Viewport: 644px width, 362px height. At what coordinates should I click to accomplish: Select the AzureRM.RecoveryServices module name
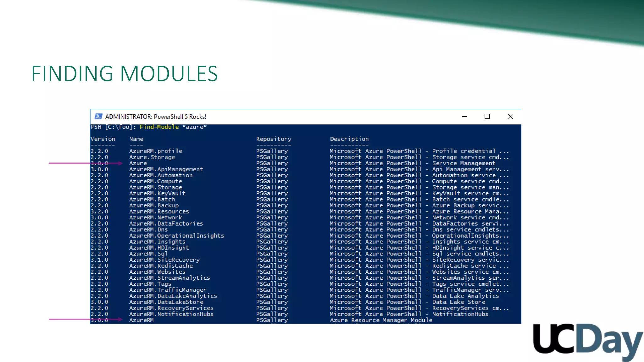(x=171, y=308)
